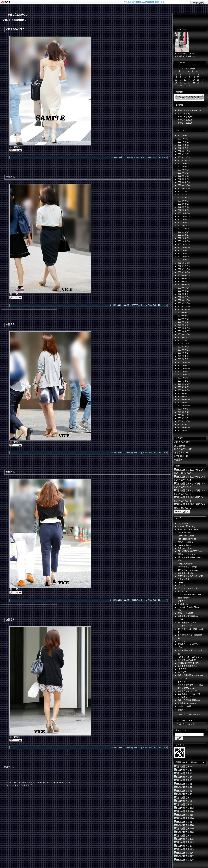
Task: Open the bakabonshot link
Action: coord(184,598)
